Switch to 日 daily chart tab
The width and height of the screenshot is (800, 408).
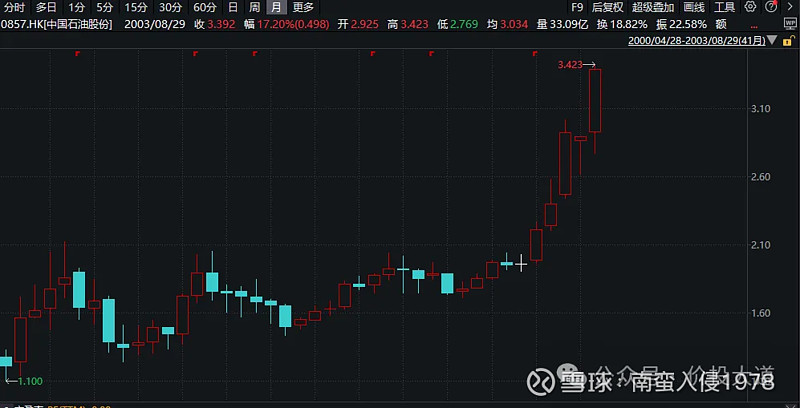point(233,7)
